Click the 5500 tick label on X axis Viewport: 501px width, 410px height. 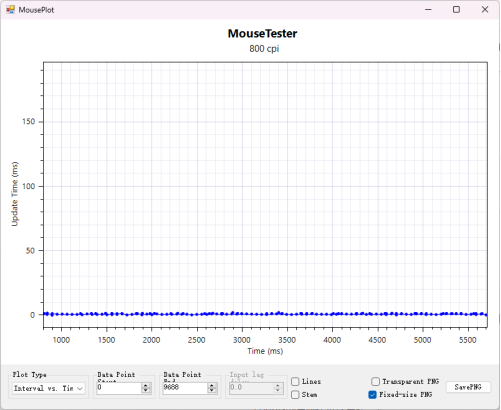[468, 340]
